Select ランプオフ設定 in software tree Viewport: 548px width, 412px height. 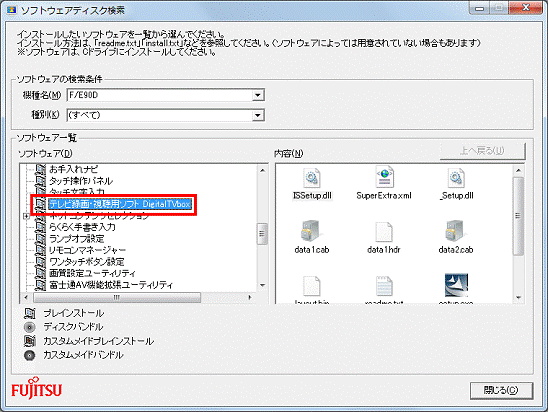(x=77, y=239)
